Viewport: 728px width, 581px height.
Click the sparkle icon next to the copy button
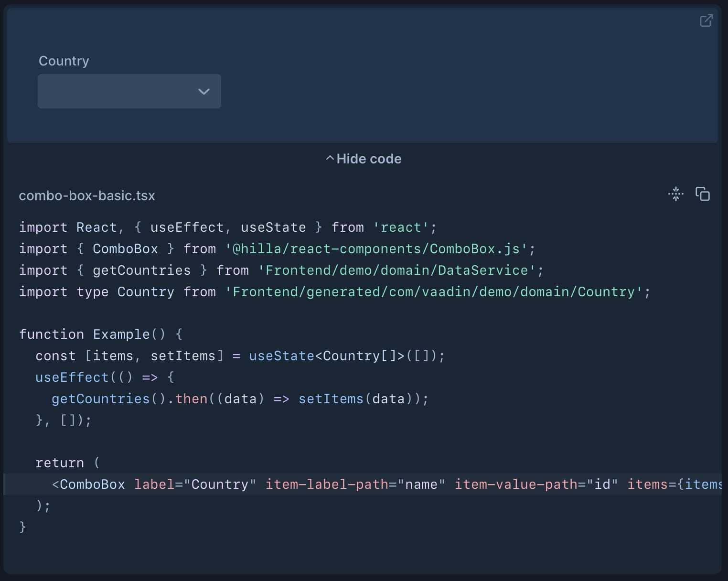[x=675, y=194]
